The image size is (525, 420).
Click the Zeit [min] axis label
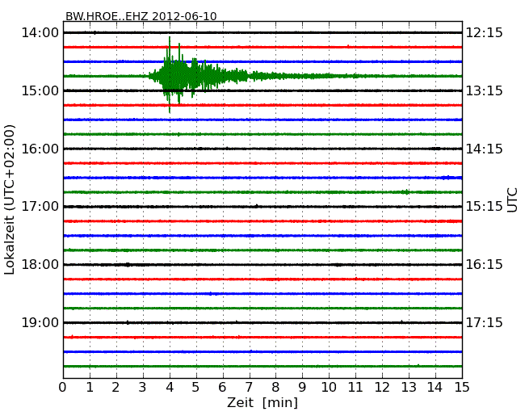pyautogui.click(x=262, y=402)
